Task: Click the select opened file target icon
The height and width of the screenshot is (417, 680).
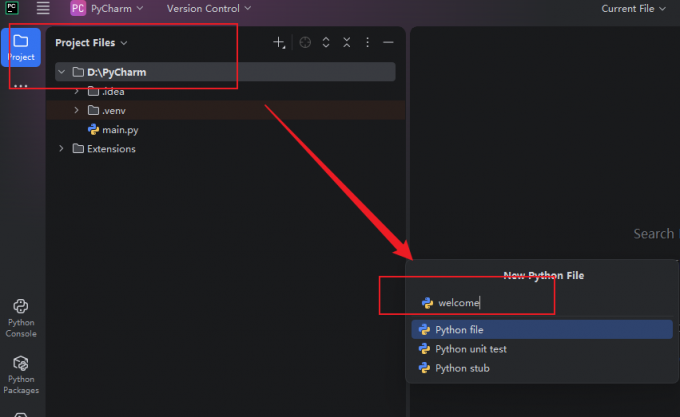Action: pos(305,42)
